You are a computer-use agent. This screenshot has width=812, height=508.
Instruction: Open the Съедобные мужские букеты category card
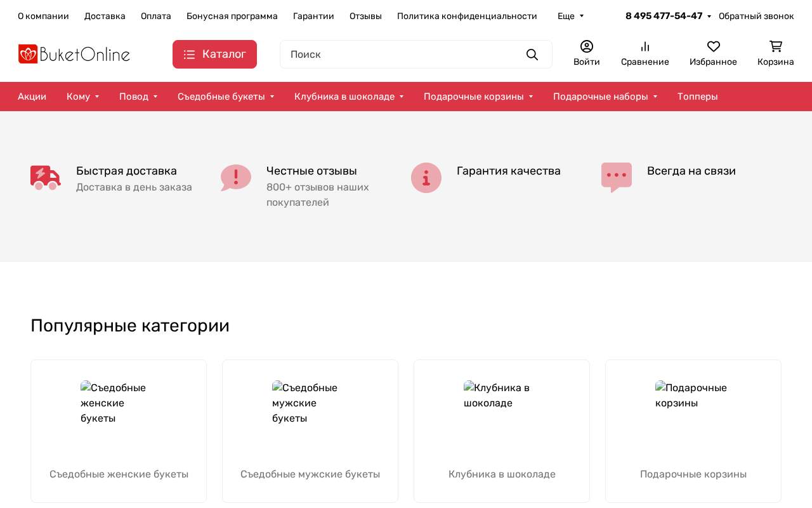(310, 431)
